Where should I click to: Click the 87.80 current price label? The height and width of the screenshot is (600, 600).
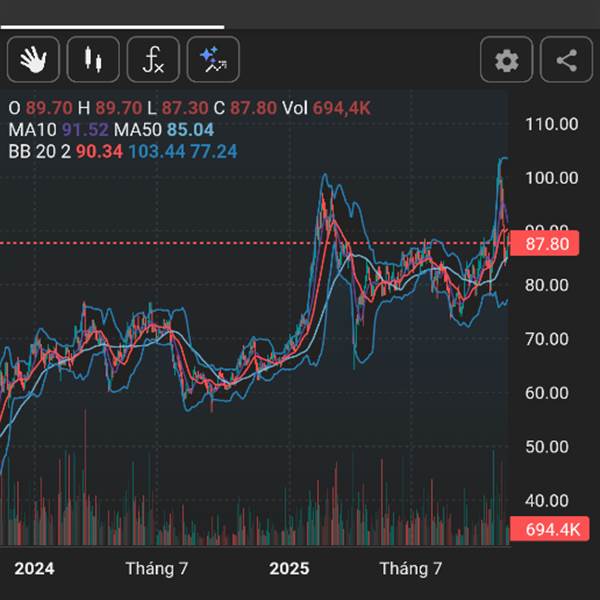(x=545, y=243)
